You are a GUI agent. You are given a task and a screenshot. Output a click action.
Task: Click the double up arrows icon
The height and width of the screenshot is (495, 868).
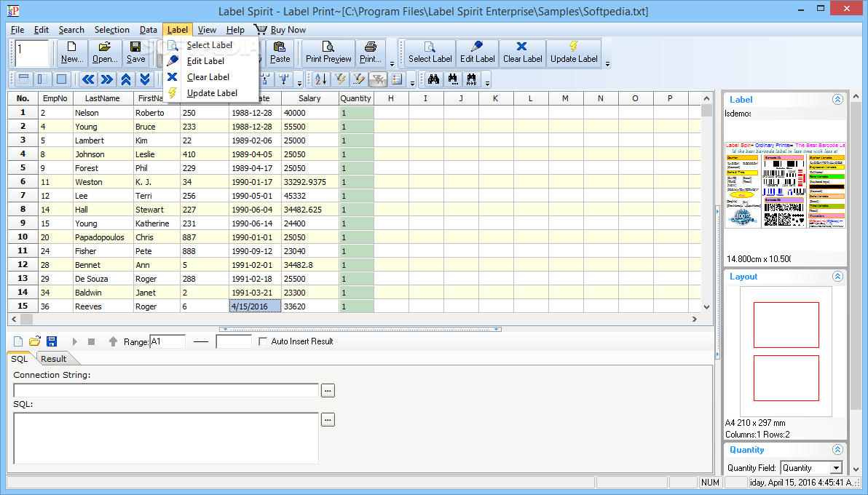(x=126, y=79)
